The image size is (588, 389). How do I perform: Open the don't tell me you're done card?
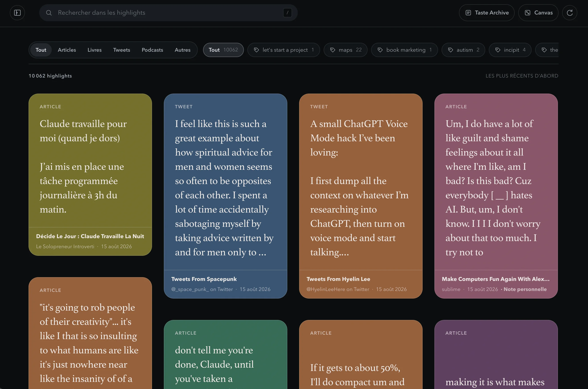[x=225, y=354]
